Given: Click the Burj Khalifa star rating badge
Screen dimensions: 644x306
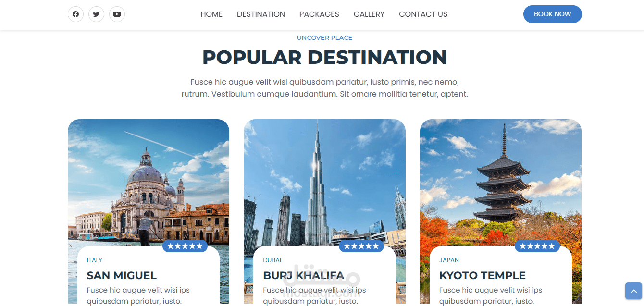Looking at the screenshot, I should (361, 246).
